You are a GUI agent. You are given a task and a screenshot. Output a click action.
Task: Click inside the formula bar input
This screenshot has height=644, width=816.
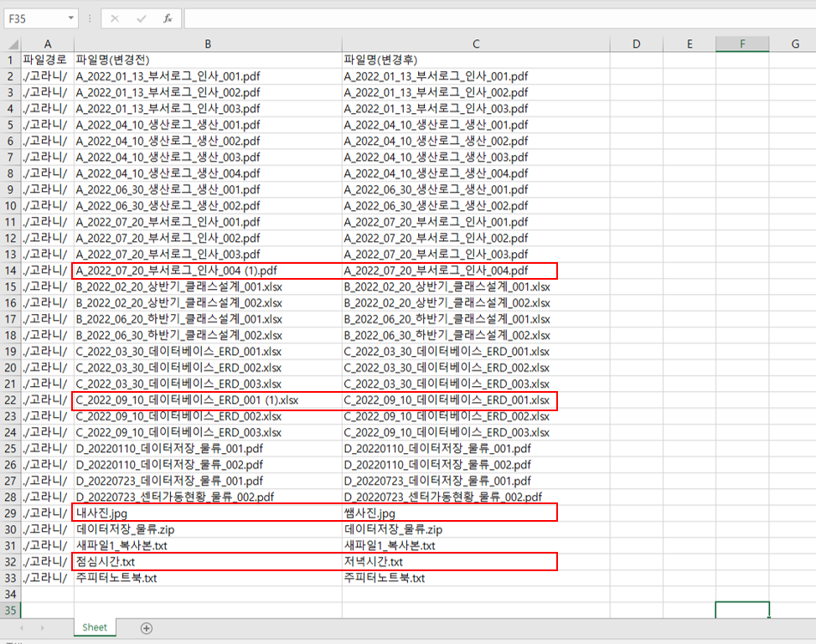click(499, 18)
